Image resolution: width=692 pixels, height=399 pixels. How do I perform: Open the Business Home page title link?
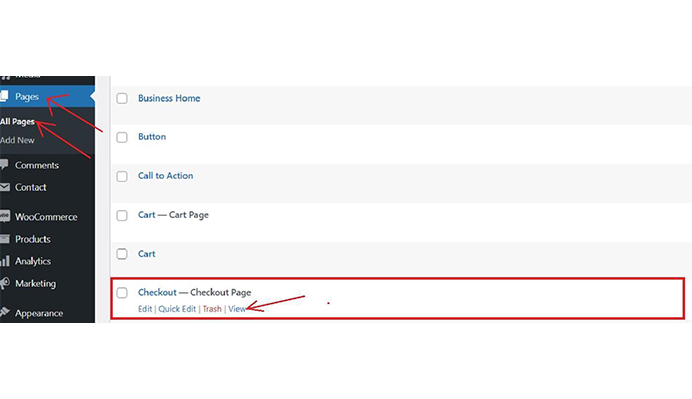[169, 98]
